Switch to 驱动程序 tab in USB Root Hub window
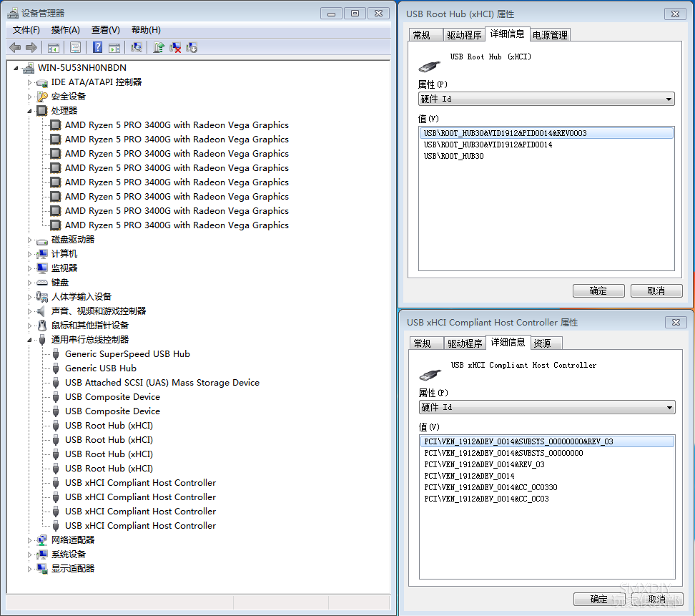This screenshot has height=616, width=695. (464, 35)
